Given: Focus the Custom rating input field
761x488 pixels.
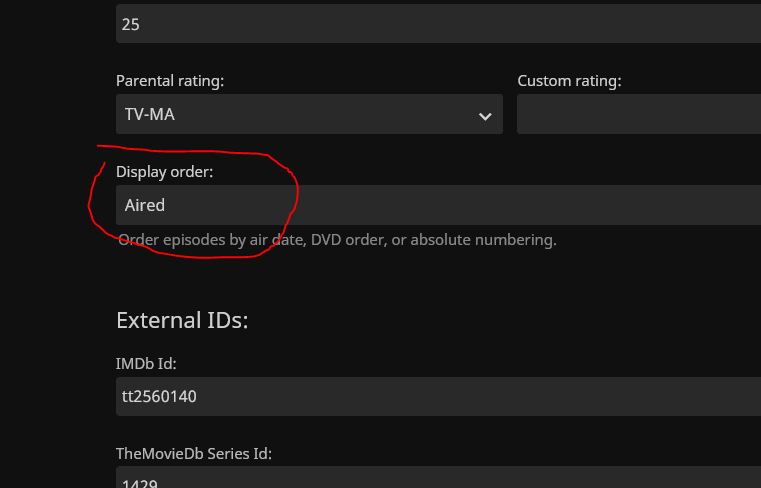Looking at the screenshot, I should tap(639, 115).
